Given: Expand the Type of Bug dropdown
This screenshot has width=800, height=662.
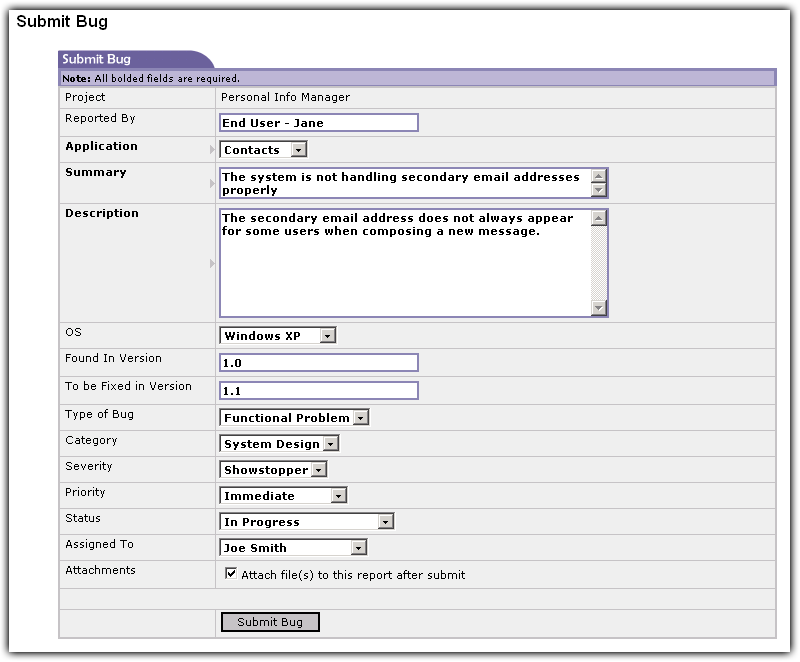Looking at the screenshot, I should click(x=360, y=418).
